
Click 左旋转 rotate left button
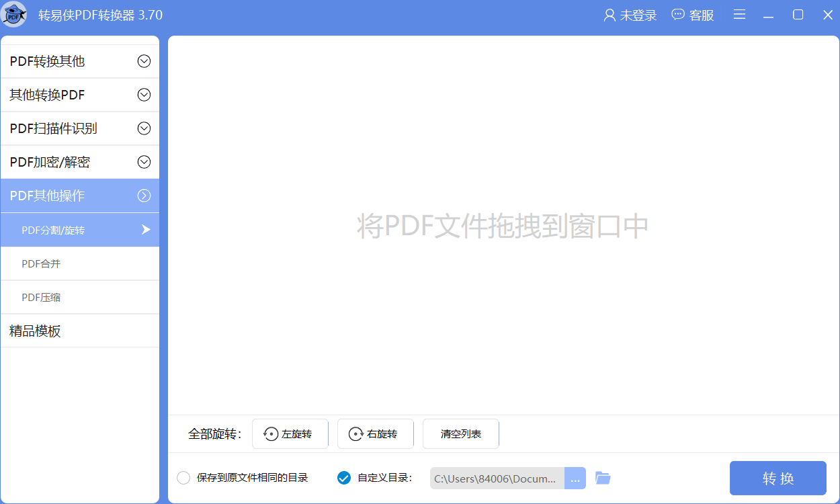coord(290,433)
